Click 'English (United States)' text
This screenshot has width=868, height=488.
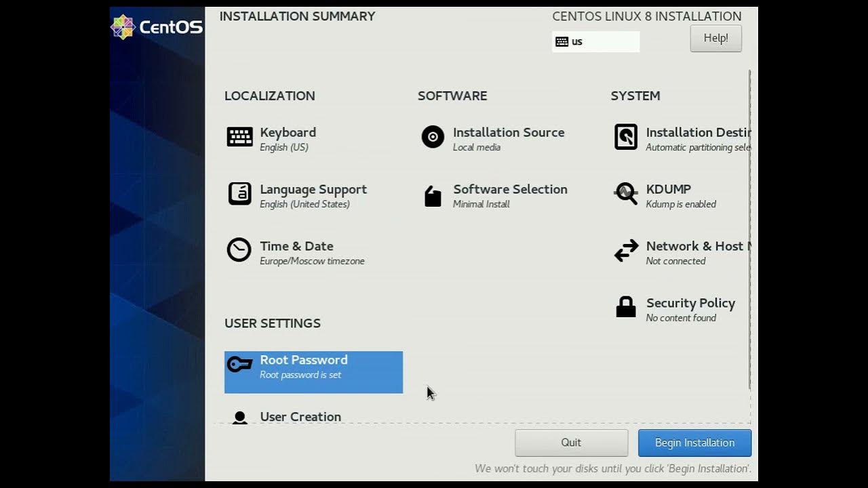point(304,204)
